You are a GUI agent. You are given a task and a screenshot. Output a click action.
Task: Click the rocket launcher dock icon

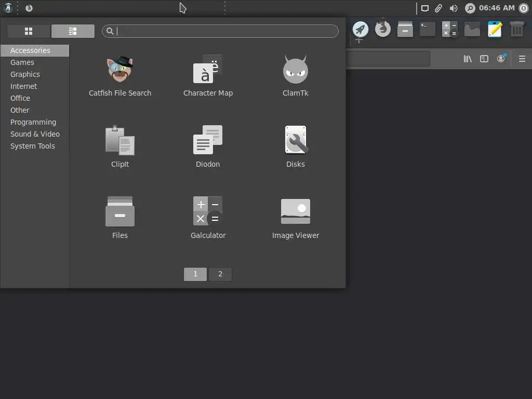click(361, 29)
